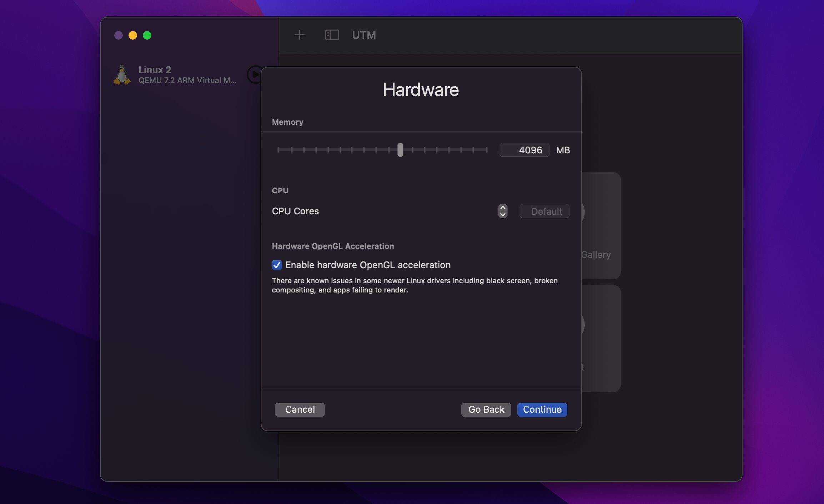824x504 pixels.
Task: Uncheck Enable hardware OpenGL acceleration
Action: (x=277, y=265)
